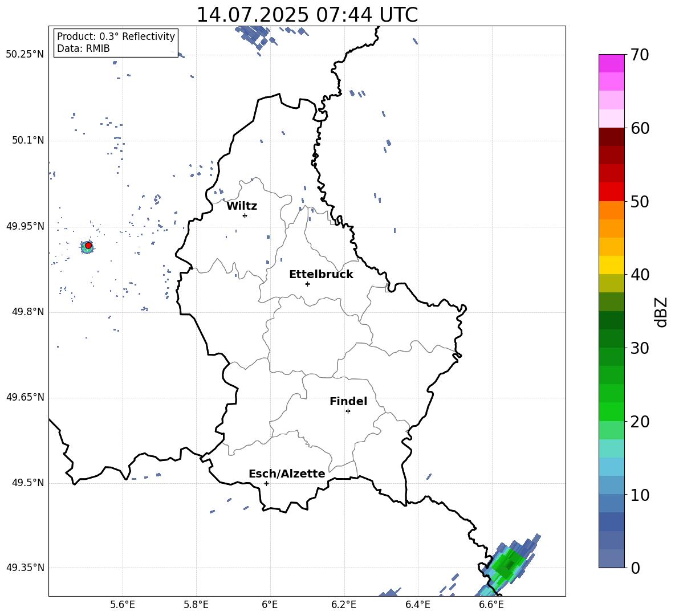Click the colorbar value 50
Viewport: 675px width, 616px height.
tap(640, 202)
